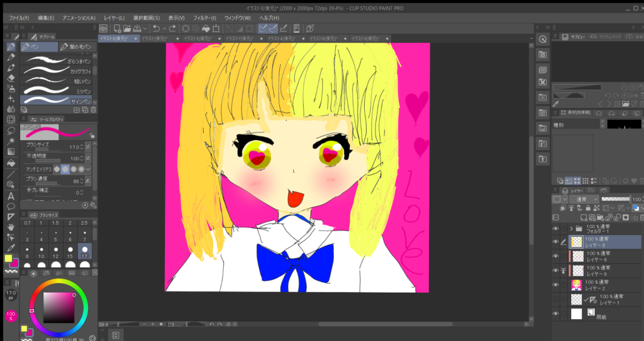Select the Pen tool in the toolbar
This screenshot has height=341, width=644.
pos(11,46)
